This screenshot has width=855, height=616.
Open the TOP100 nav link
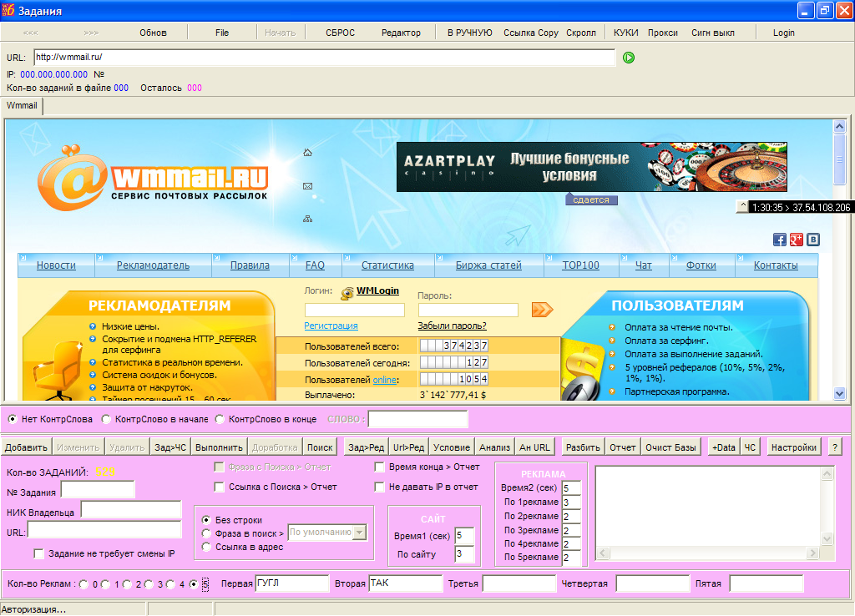point(581,265)
